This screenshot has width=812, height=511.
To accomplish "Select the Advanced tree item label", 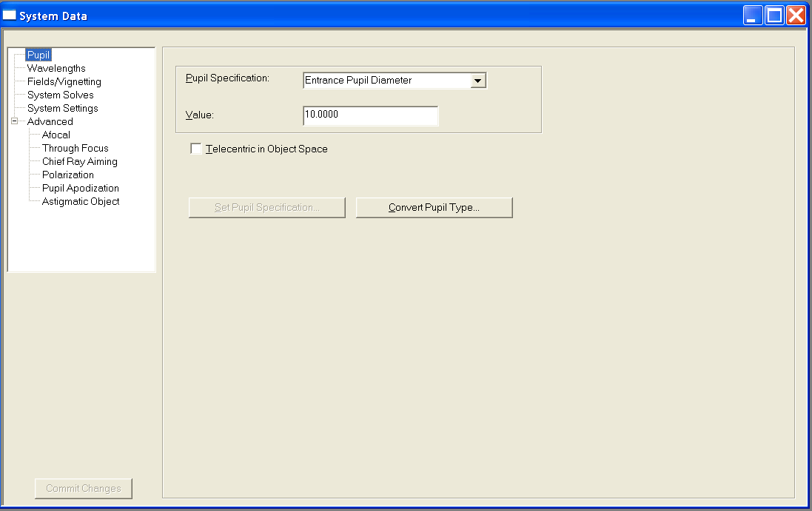I will [x=50, y=122].
